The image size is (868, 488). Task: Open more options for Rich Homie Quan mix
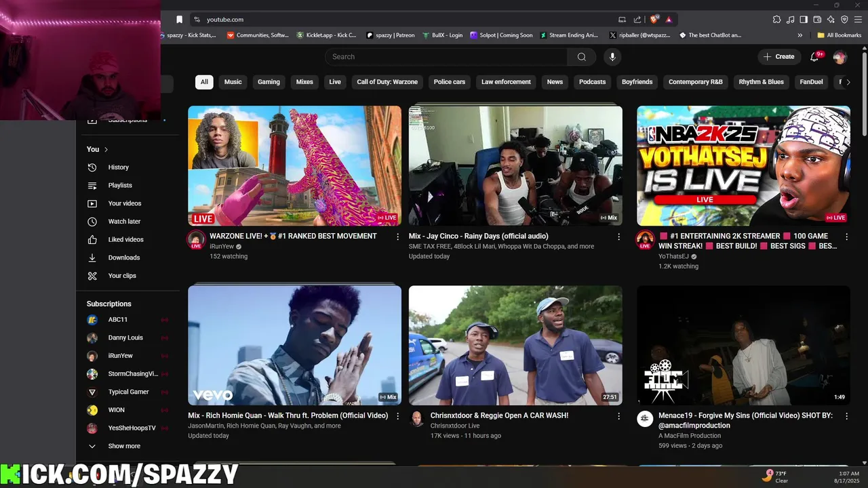tap(397, 416)
